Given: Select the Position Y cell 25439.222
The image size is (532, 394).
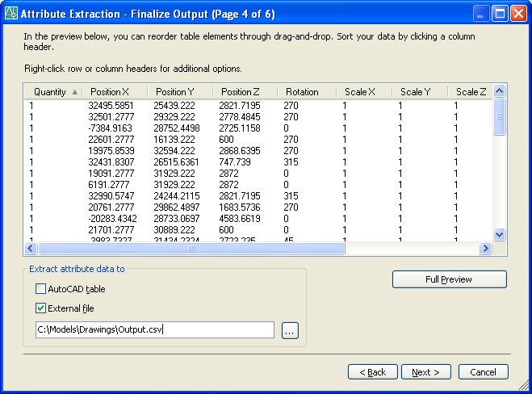Looking at the screenshot, I should (x=174, y=106).
